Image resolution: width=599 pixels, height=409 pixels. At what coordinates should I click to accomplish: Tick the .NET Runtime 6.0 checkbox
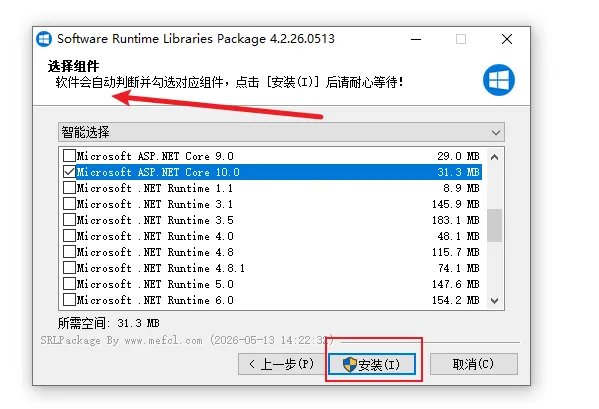point(69,300)
